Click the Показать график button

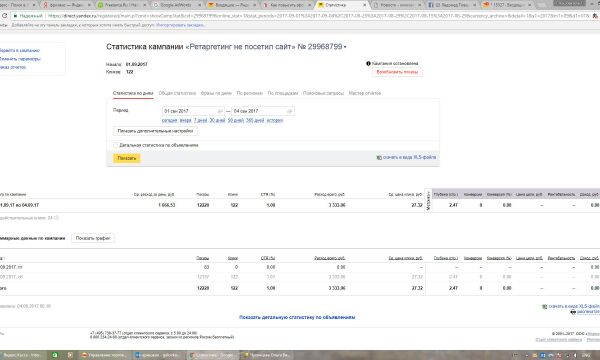point(93,238)
